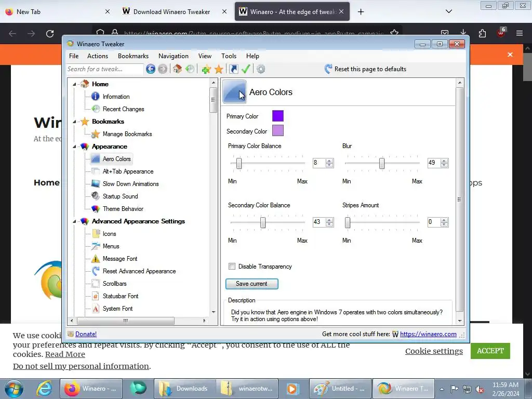Select Theme Behavior in the tree
Image resolution: width=532 pixels, height=399 pixels.
(x=123, y=209)
